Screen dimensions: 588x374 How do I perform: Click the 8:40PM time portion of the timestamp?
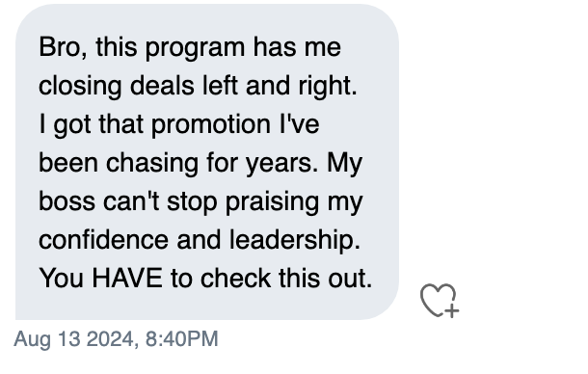(181, 338)
